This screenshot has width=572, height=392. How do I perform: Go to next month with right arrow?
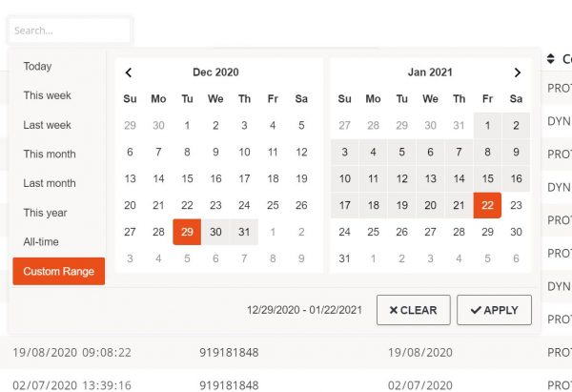tap(517, 72)
